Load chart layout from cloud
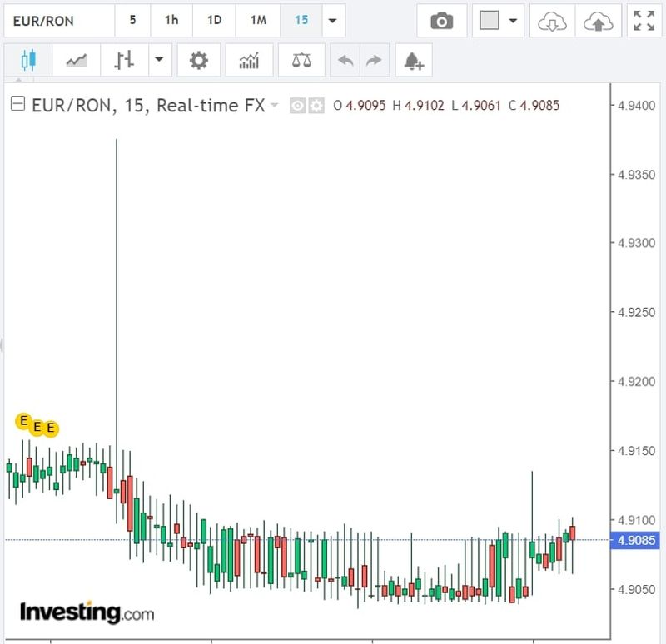This screenshot has width=666, height=644. 552,21
